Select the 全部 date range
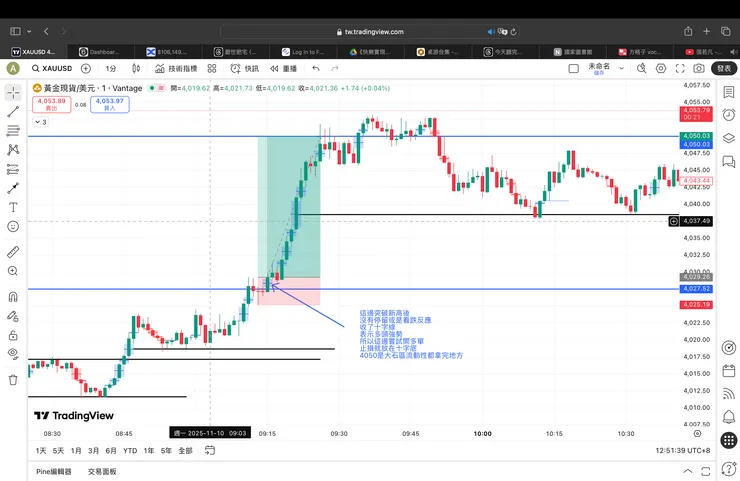Screen dimensions: 740x481 click(185, 451)
